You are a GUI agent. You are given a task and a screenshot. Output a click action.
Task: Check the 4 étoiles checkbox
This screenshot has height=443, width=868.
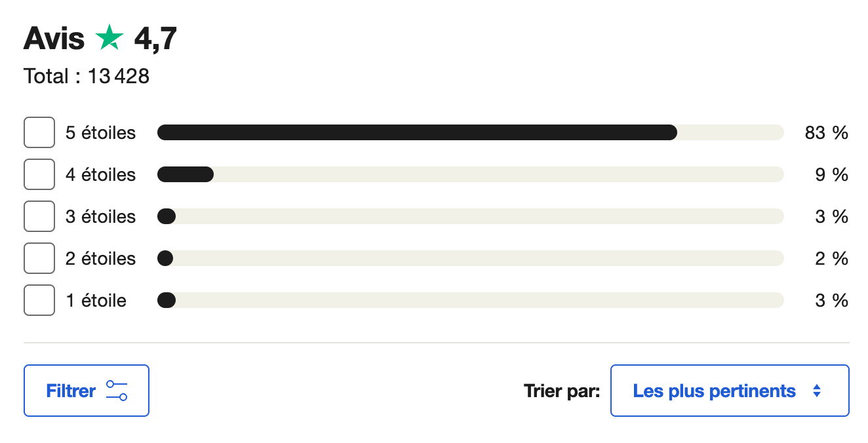coord(39,174)
